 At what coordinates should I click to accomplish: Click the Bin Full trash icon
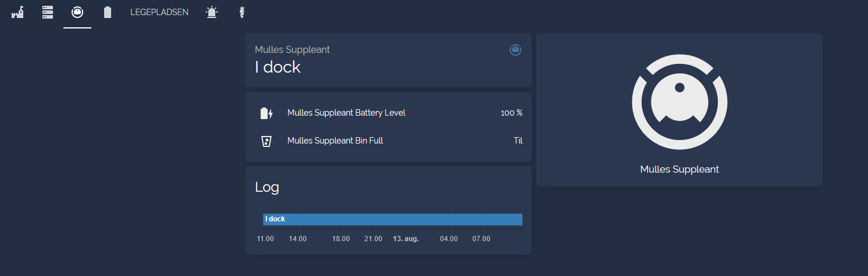coord(266,141)
